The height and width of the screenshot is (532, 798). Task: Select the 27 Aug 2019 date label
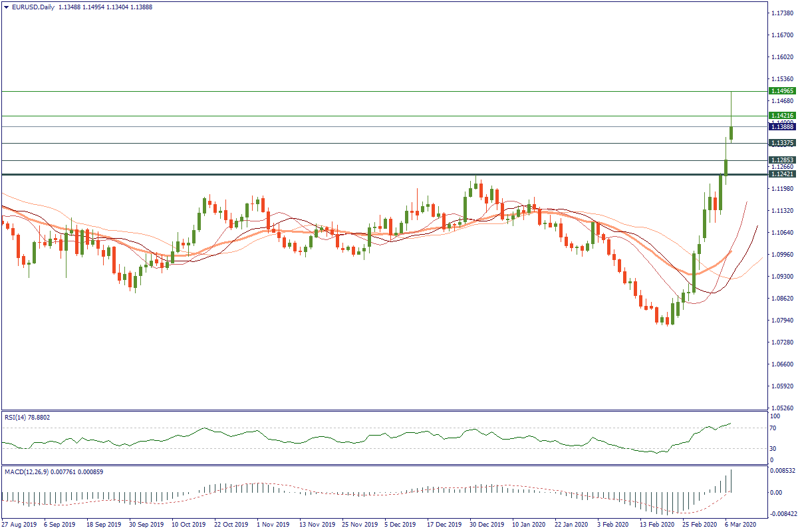[19, 524]
